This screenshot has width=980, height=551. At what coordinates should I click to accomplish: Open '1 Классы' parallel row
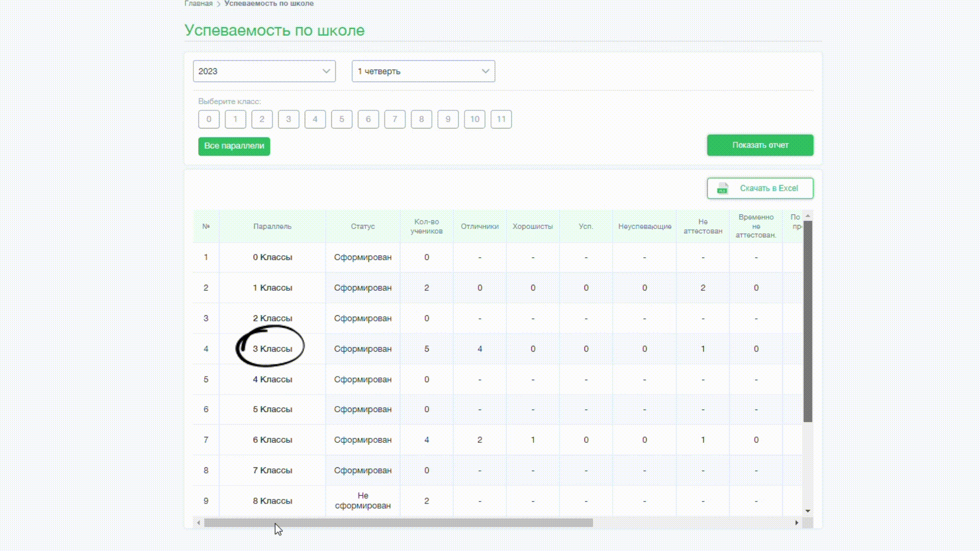(x=273, y=288)
